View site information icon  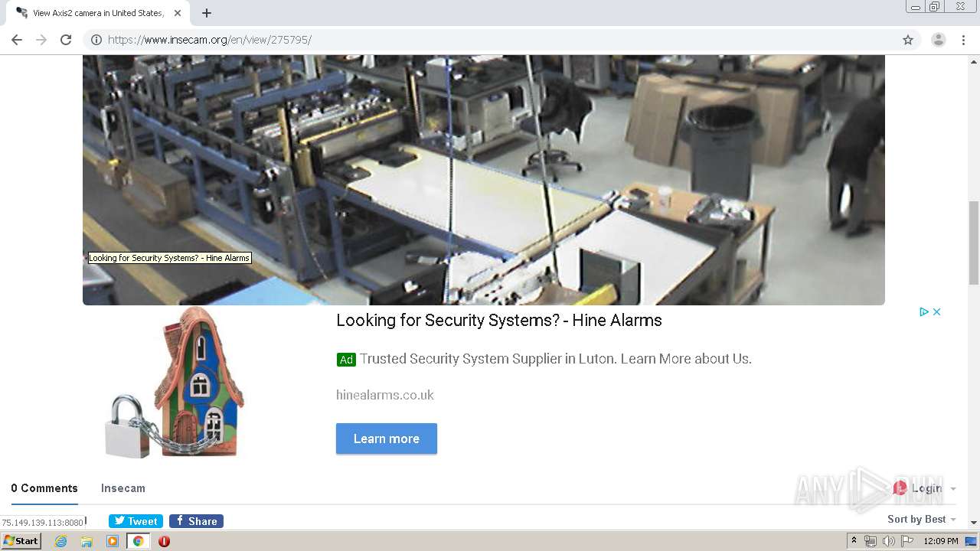(x=96, y=40)
